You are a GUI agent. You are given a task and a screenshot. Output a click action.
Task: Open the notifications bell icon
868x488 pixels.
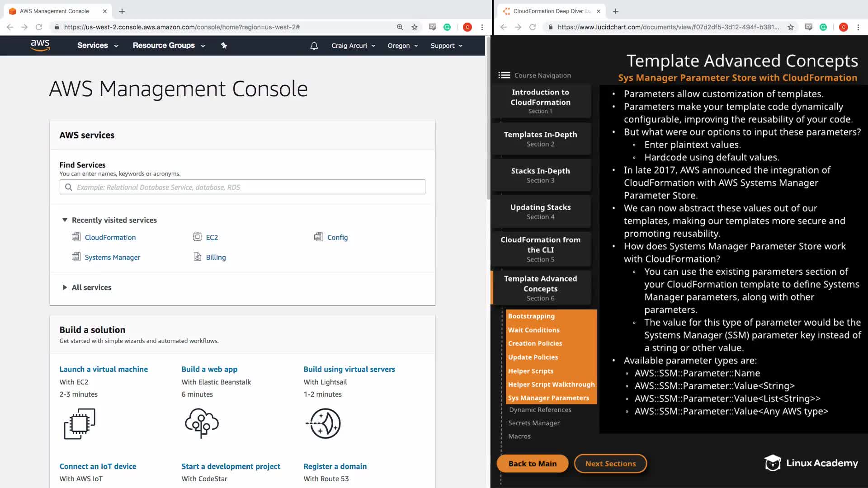click(x=314, y=46)
